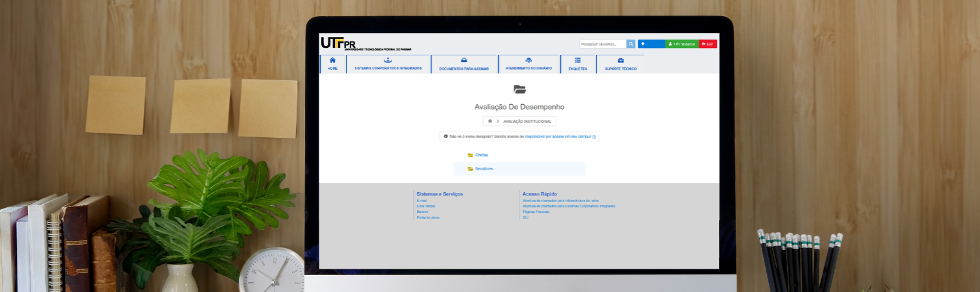This screenshot has width=980, height=292.
Task: Select Avaliação Institucional in the breadcrumb
Action: coord(527,121)
